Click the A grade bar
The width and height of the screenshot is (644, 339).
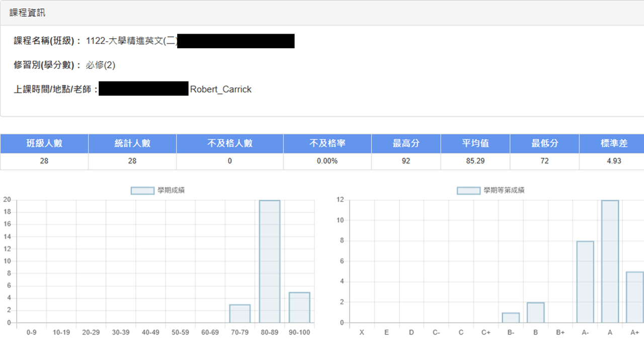[x=610, y=262]
